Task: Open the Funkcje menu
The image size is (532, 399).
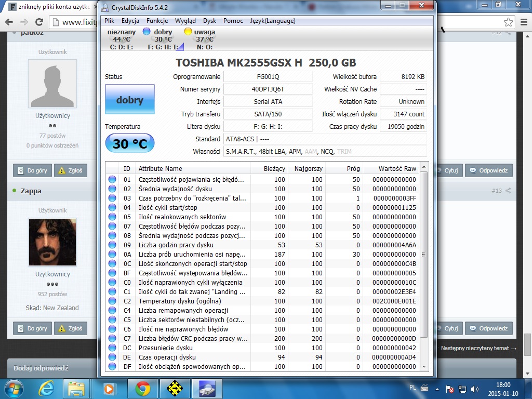Action: 157,21
